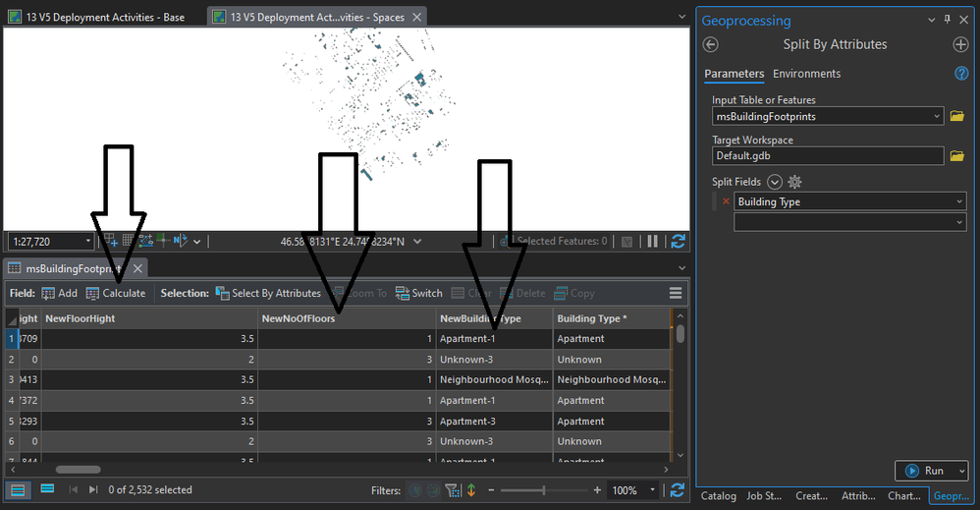The width and height of the screenshot is (980, 510).
Task: Open the attribute table hamburger menu
Action: point(675,293)
